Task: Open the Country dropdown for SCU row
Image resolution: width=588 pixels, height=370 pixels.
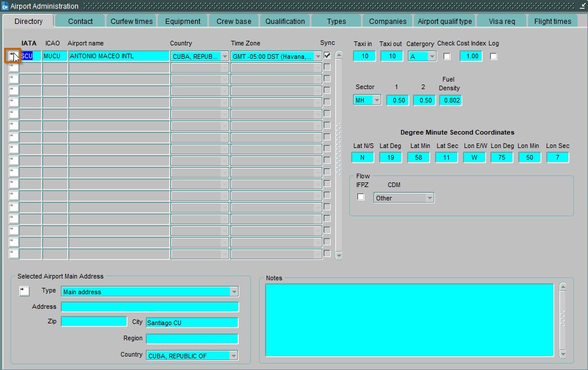Action: [x=225, y=57]
